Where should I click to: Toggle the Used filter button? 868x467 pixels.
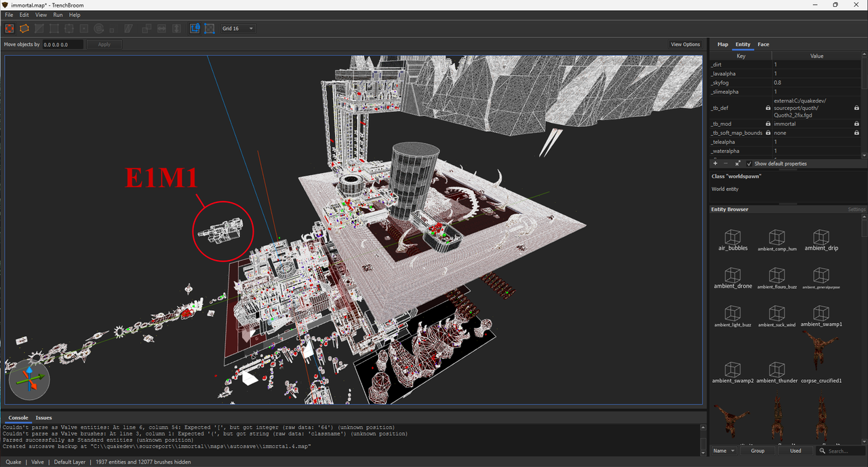(795, 451)
